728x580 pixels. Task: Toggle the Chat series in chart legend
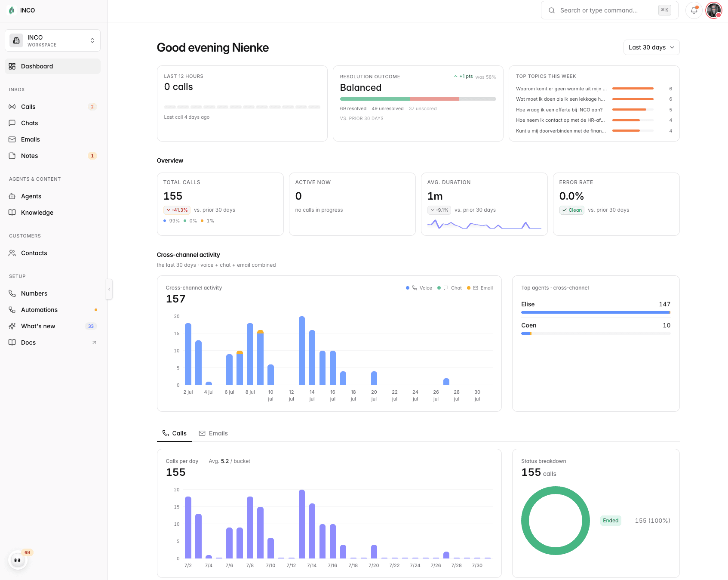(x=449, y=288)
